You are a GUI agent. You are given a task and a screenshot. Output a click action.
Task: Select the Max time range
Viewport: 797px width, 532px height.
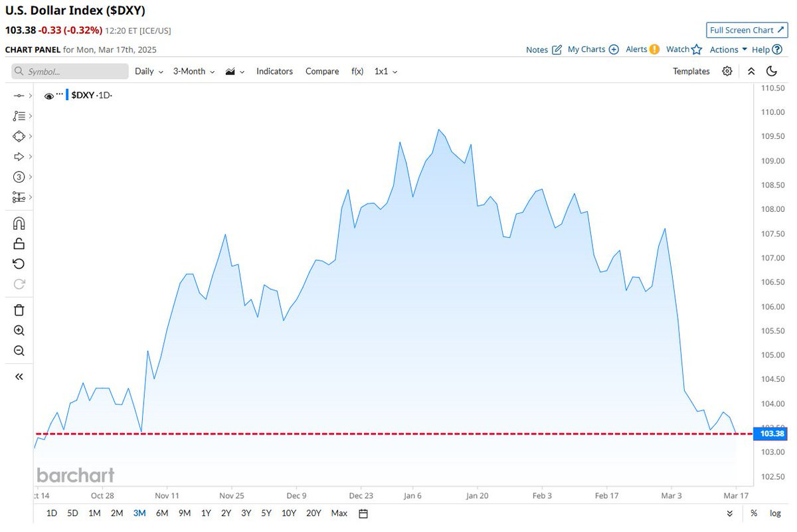[x=339, y=513]
